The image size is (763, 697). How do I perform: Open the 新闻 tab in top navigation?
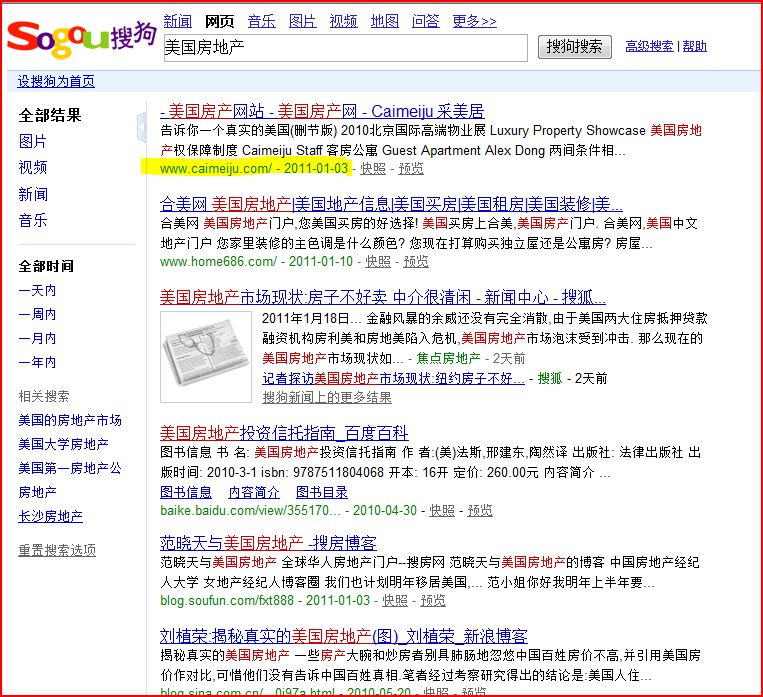[x=177, y=21]
